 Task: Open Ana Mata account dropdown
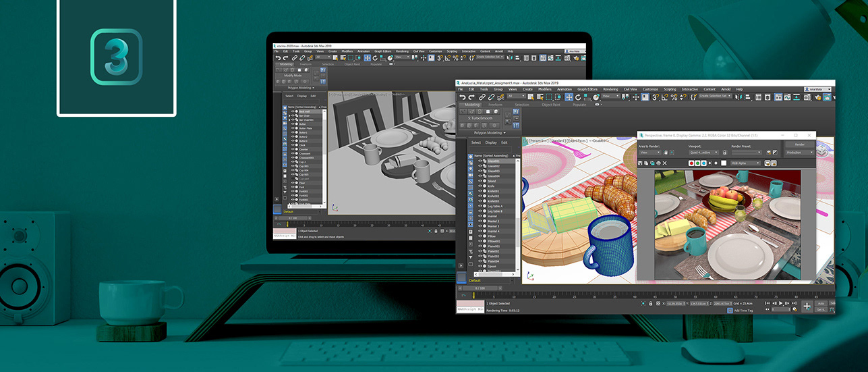816,89
